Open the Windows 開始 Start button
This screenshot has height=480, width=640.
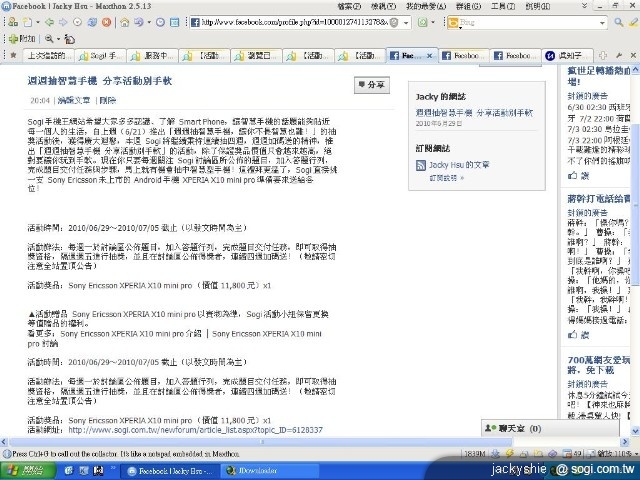click(x=28, y=471)
